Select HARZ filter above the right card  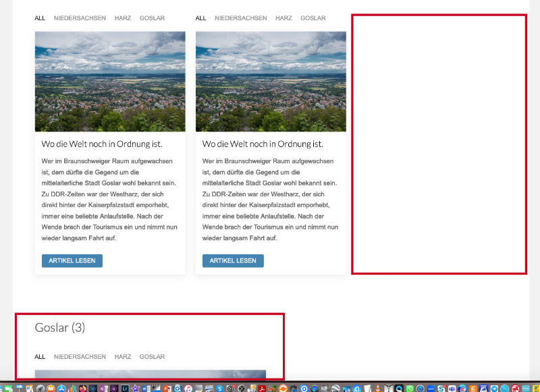[283, 18]
